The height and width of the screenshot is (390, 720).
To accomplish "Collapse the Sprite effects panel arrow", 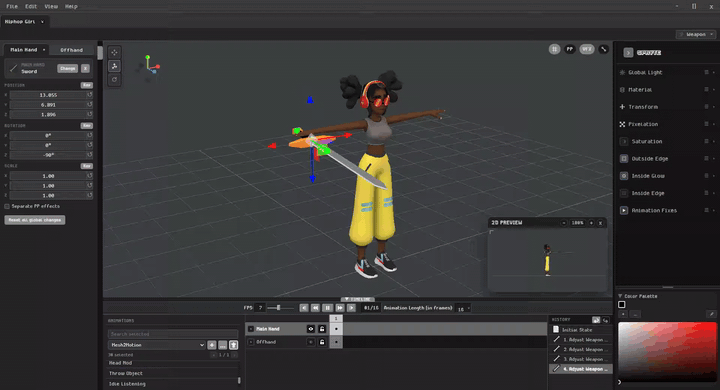I will point(628,53).
